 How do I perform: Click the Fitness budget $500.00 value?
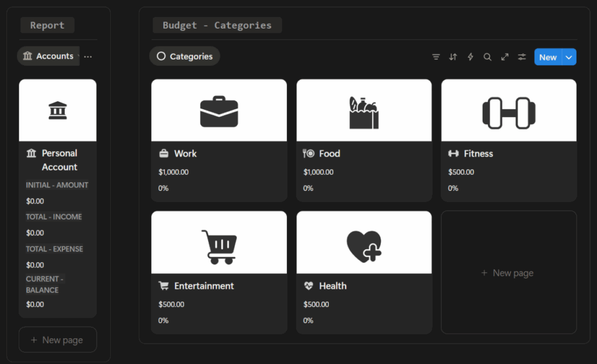pyautogui.click(x=461, y=172)
